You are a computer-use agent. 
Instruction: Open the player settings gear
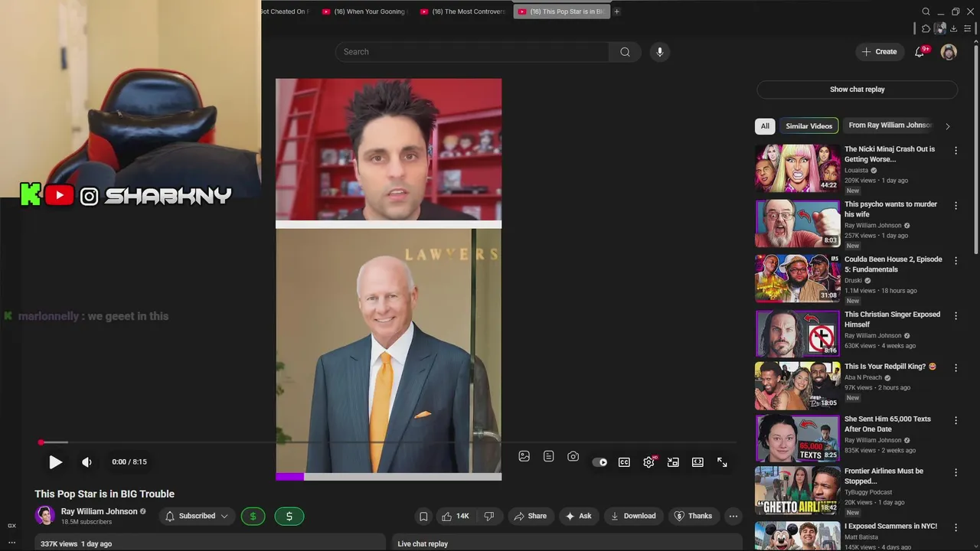point(648,462)
